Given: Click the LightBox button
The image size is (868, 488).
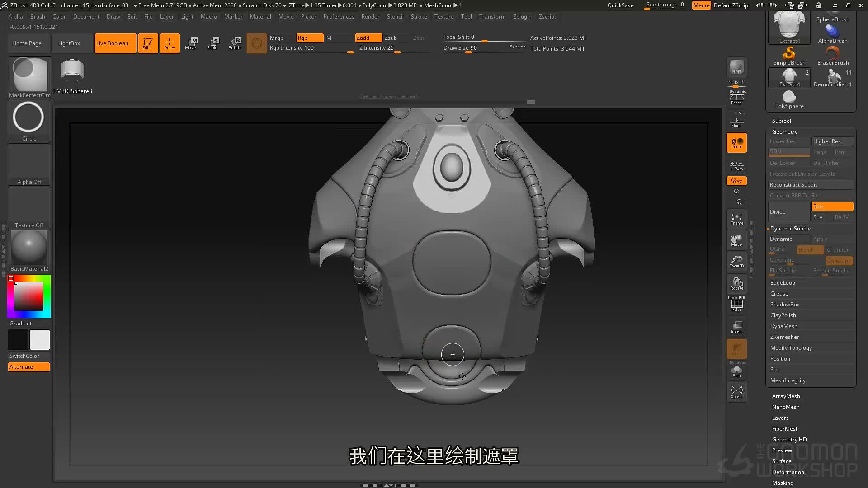Looking at the screenshot, I should coord(69,43).
